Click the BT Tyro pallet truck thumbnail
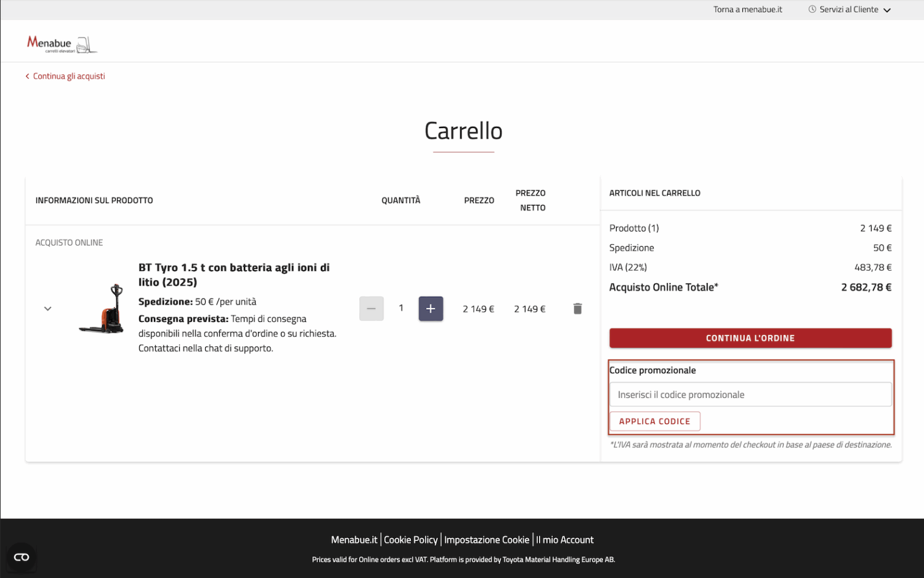The width and height of the screenshot is (924, 578). tap(103, 309)
